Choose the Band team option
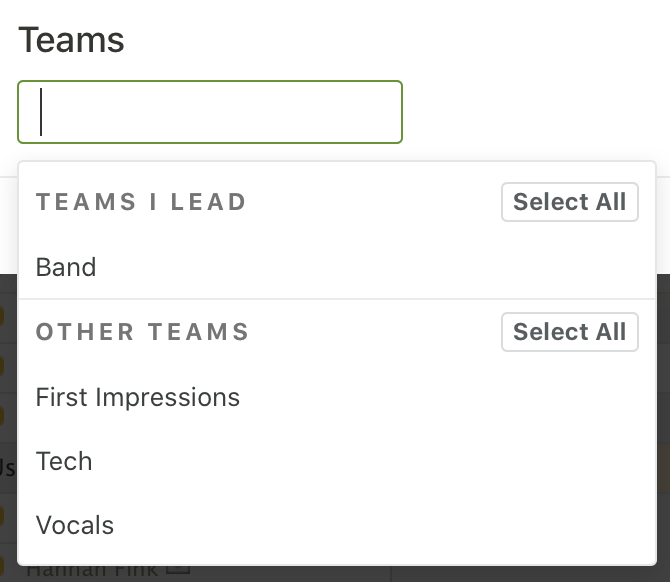Image resolution: width=670 pixels, height=582 pixels. [x=66, y=267]
